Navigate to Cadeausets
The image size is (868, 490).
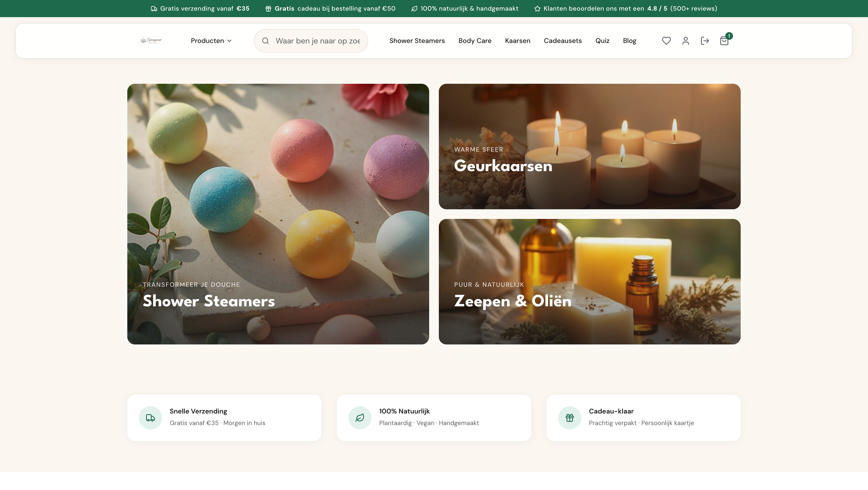point(563,41)
